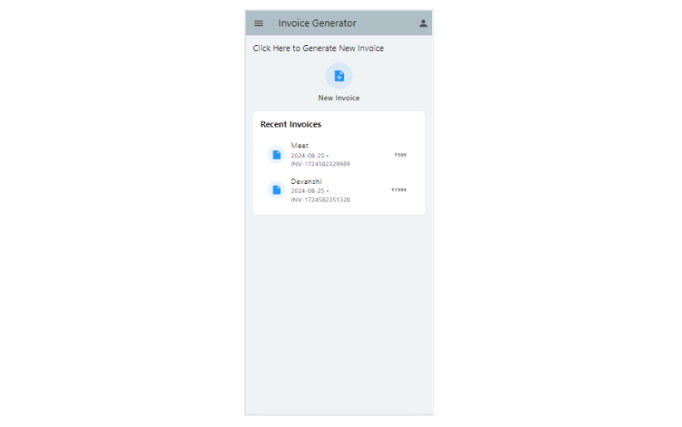Click the ₹1999 amount for Devanshi

coord(399,190)
